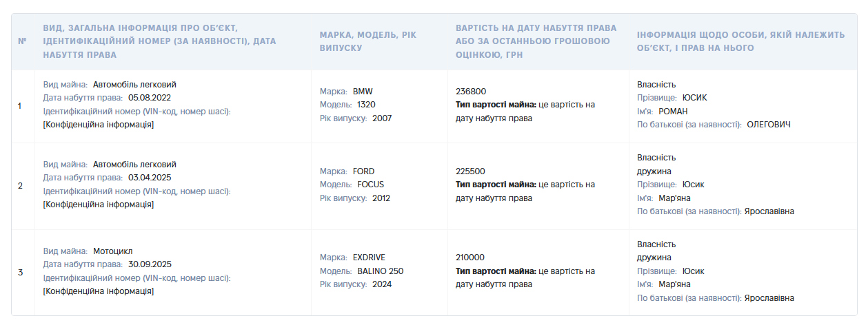
Task: Select acquisition date 03.04.2025
Action: click(x=150, y=178)
